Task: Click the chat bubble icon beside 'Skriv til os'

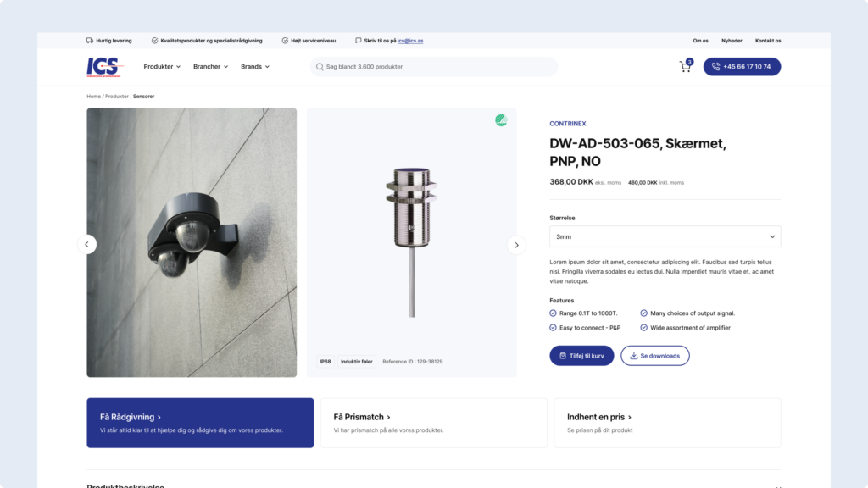Action: tap(359, 41)
